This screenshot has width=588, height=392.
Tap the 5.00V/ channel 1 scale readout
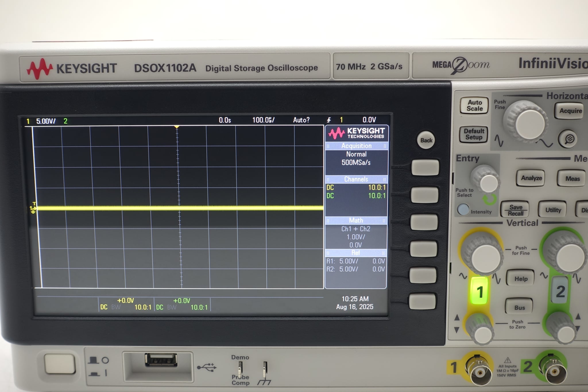pyautogui.click(x=46, y=121)
